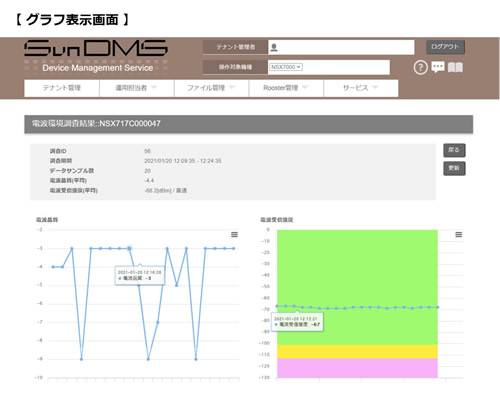The image size is (500, 393).
Task: Expand the 運用担当者 menu
Action: click(x=137, y=88)
